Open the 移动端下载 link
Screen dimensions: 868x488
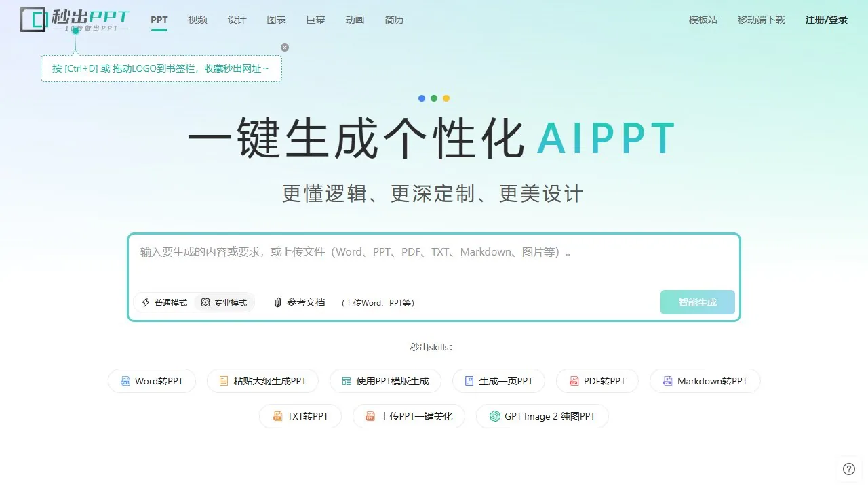coord(762,20)
